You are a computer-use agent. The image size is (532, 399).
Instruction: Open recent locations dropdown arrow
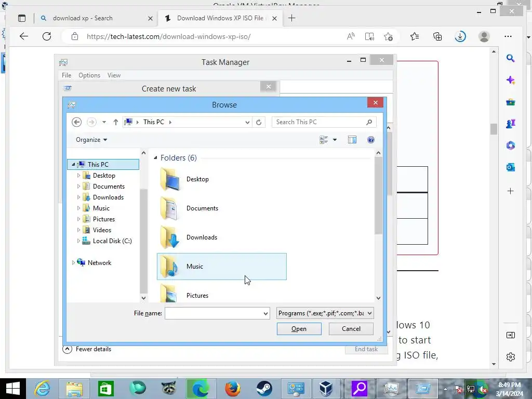pos(104,122)
